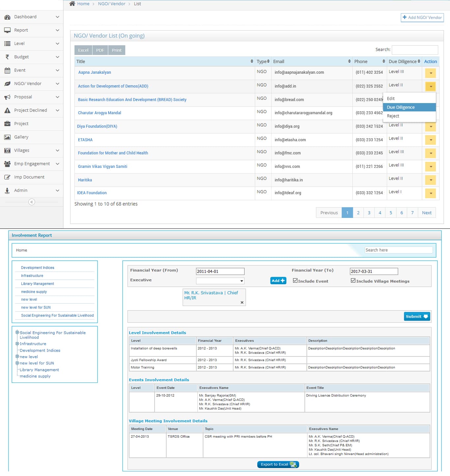Toggle the Include Event checkbox
The height and width of the screenshot is (476, 450).
point(295,281)
